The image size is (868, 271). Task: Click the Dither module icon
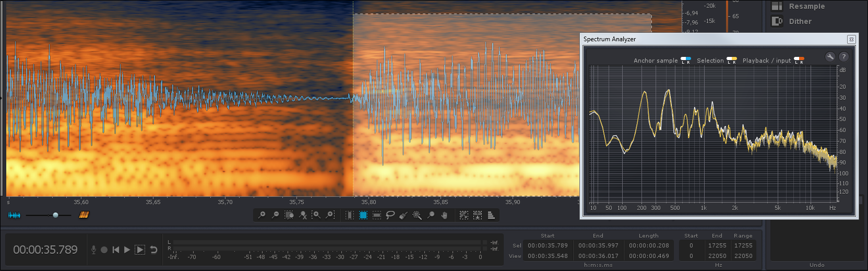[x=777, y=21]
